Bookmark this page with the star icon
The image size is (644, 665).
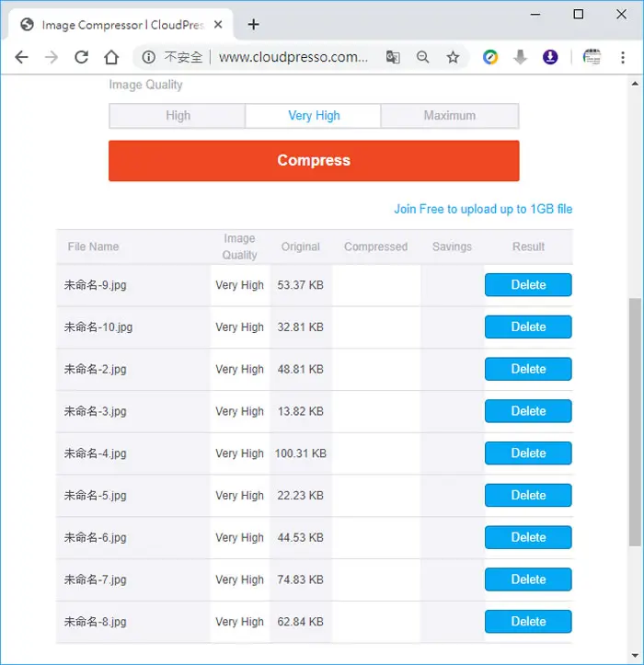pyautogui.click(x=453, y=57)
